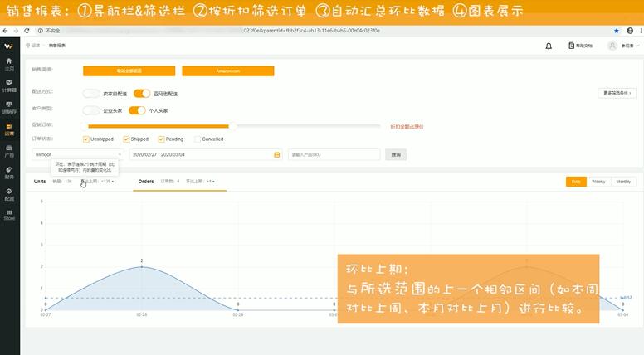This screenshot has height=355, width=644.
Task: Switch chart to Weekly view
Action: click(598, 181)
